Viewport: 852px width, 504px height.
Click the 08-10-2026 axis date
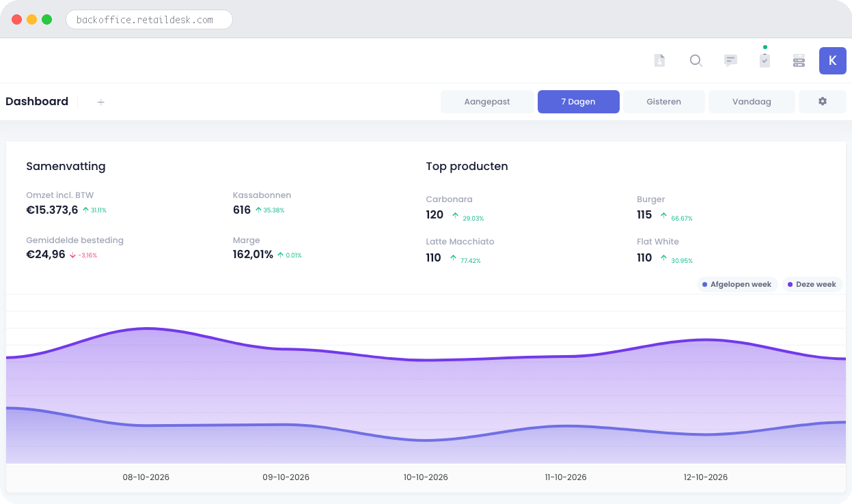(x=146, y=477)
